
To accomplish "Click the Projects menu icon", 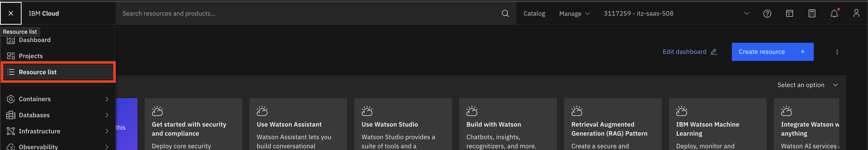I will pos(11,56).
